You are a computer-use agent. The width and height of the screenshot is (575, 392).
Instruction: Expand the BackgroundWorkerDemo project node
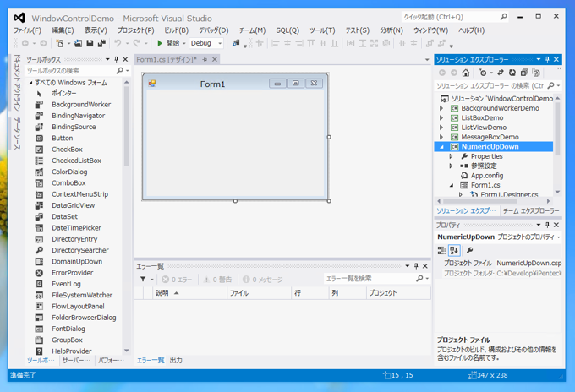(x=441, y=108)
